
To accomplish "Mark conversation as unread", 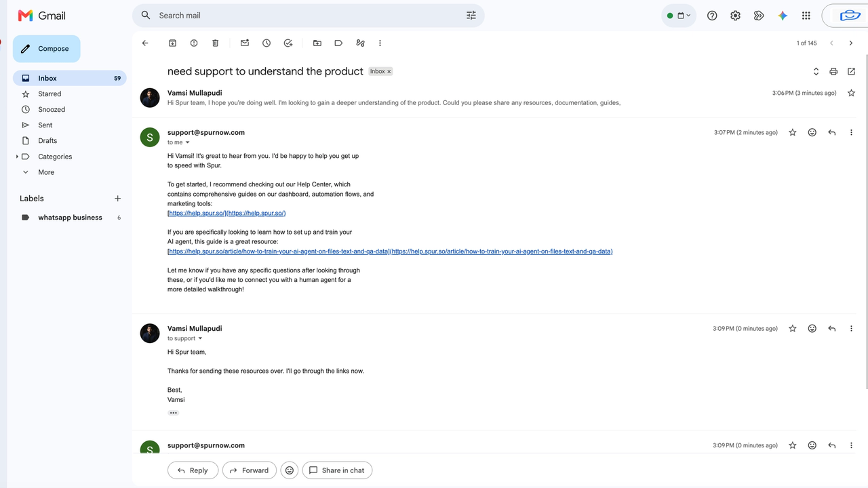I will (x=245, y=43).
